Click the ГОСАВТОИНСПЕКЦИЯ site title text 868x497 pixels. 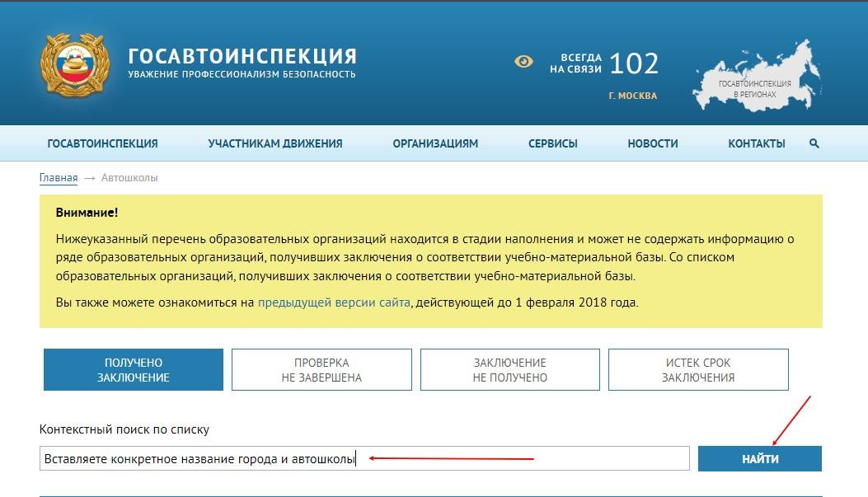(x=242, y=56)
